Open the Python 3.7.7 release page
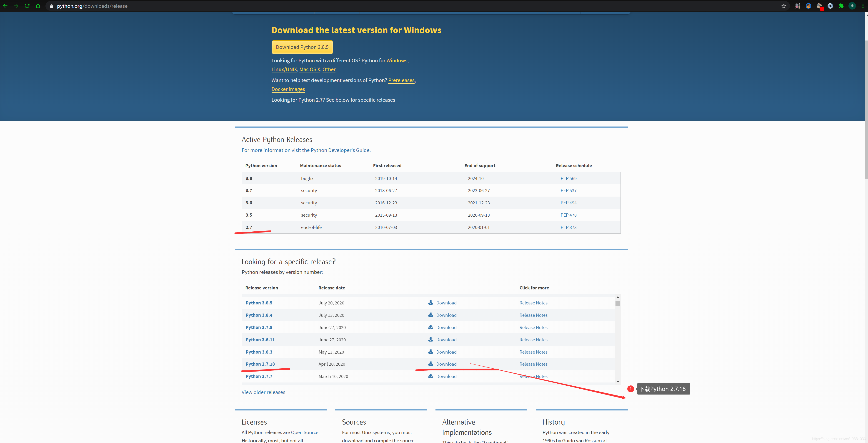 click(x=259, y=376)
